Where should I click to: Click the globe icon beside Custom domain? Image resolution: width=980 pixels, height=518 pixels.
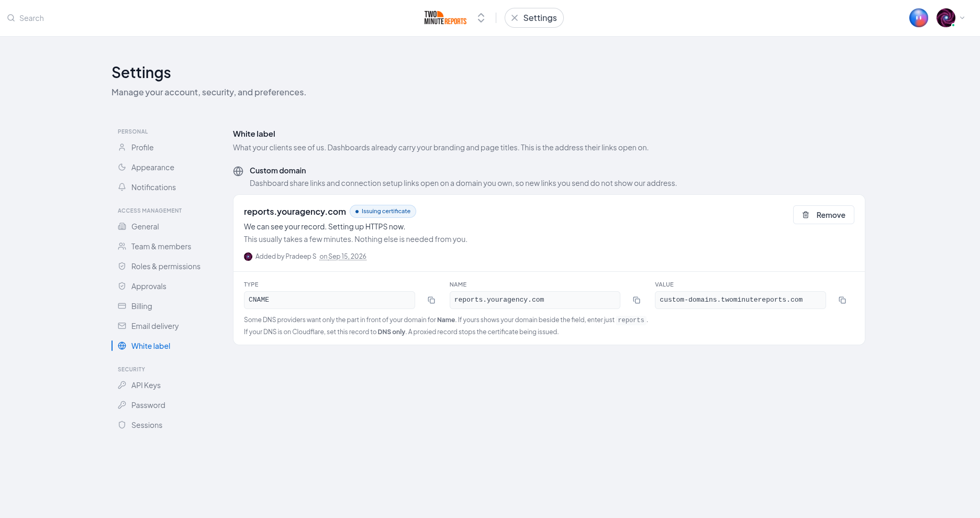[238, 171]
